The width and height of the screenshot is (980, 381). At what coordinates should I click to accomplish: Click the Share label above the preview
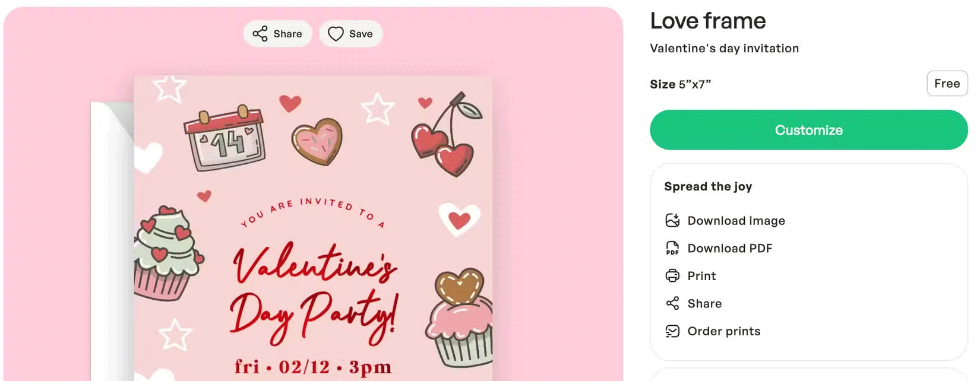[x=287, y=34]
